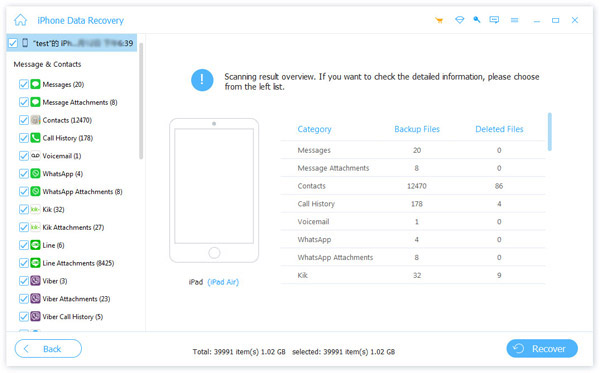This screenshot has height=373, width=600.
Task: Click the iPad device preview image
Action: coord(214,190)
